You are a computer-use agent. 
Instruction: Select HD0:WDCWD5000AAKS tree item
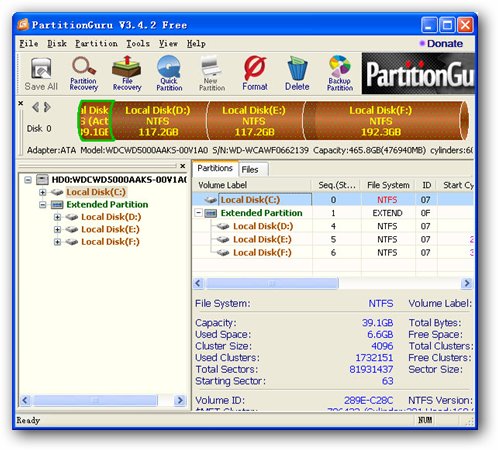(x=118, y=180)
